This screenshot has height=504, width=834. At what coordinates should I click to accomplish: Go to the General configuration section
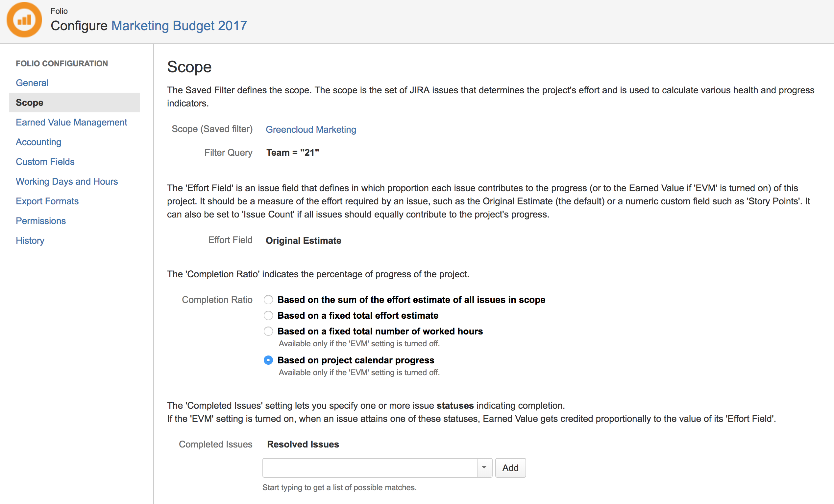[x=32, y=82]
